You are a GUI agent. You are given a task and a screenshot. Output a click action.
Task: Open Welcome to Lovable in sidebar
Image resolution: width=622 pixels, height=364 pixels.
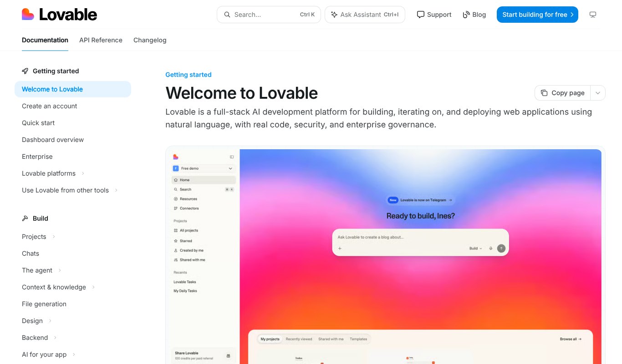[73, 89]
